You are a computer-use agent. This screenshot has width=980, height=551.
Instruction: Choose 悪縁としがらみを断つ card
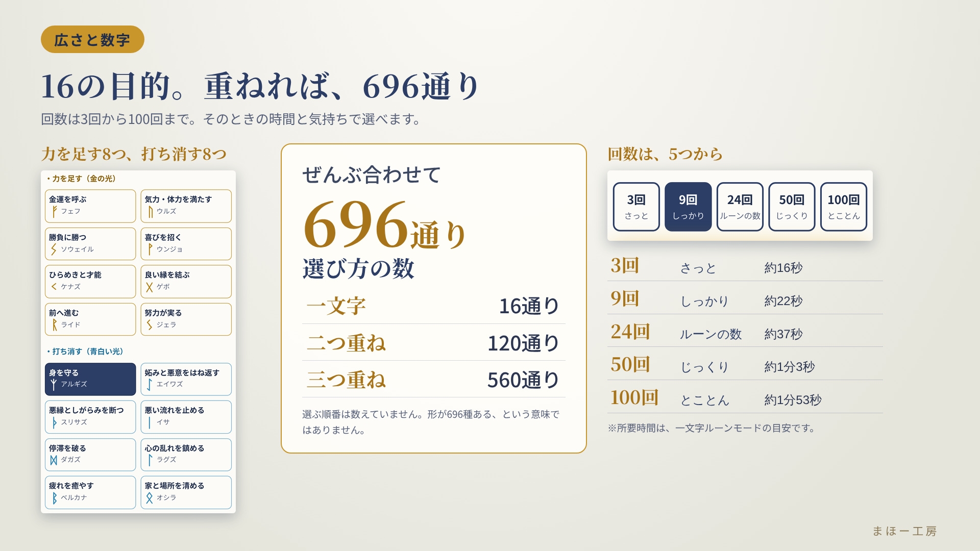(90, 417)
